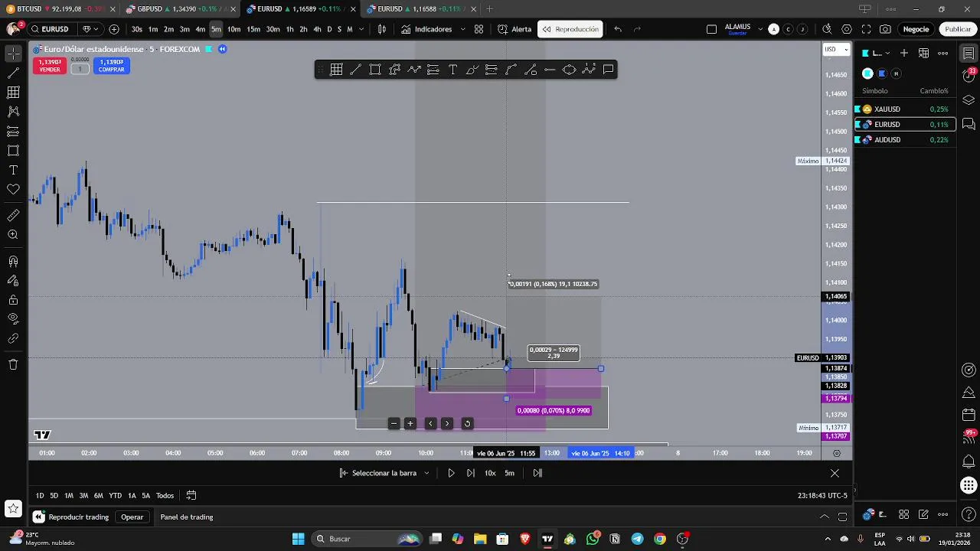Image resolution: width=980 pixels, height=551 pixels.
Task: Select YTD date range at bottom
Action: pos(115,496)
